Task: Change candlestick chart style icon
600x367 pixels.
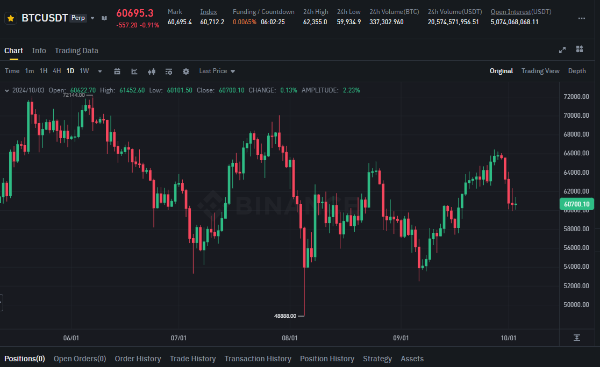Action: pyautogui.click(x=152, y=71)
